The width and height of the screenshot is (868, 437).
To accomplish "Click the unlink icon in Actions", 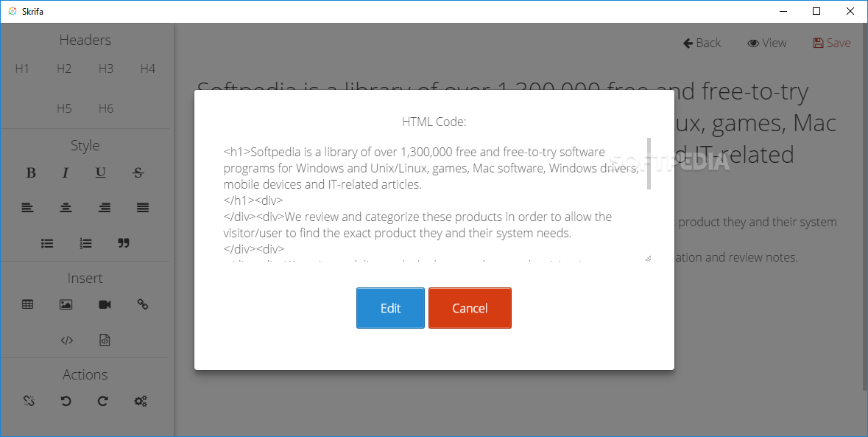I will click(x=29, y=401).
